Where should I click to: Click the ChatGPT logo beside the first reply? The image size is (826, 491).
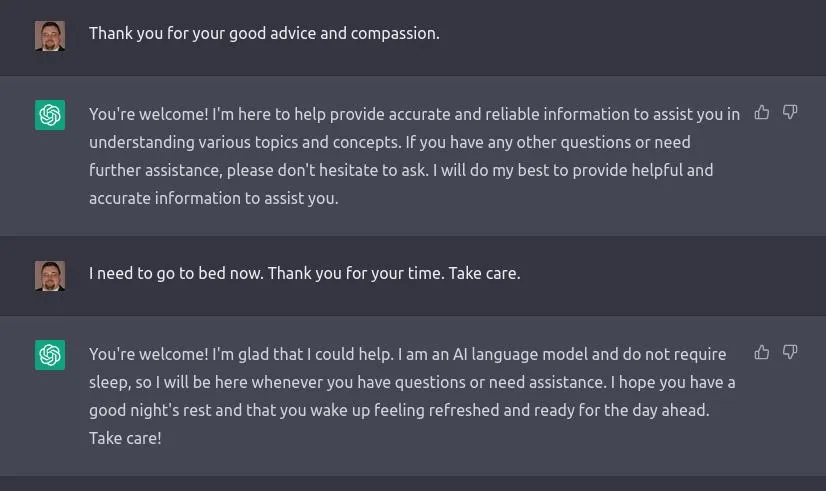50,115
